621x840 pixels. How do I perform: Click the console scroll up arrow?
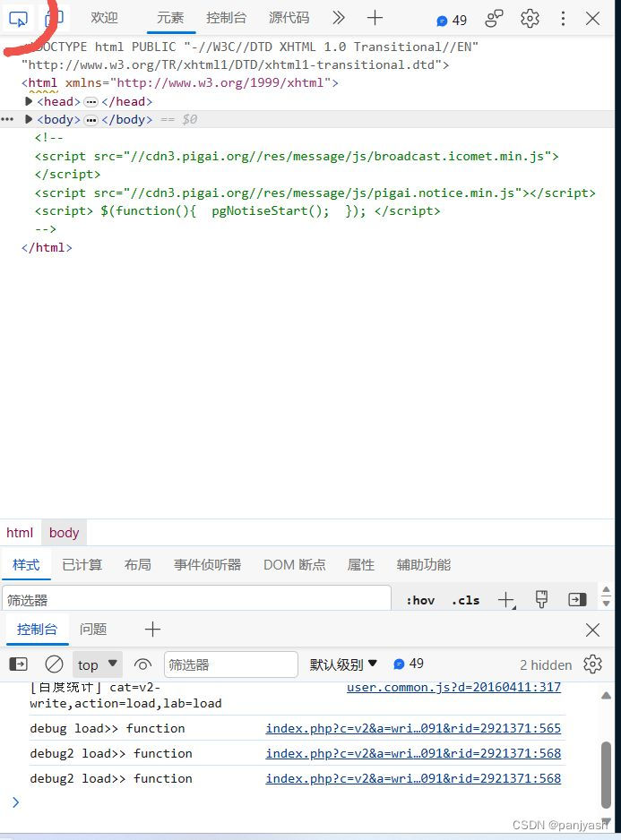[x=606, y=695]
